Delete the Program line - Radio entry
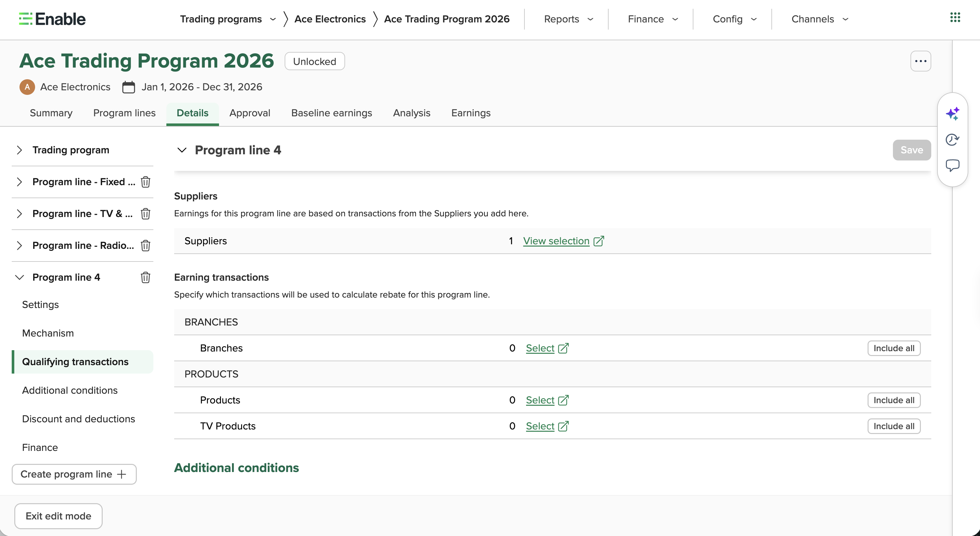Viewport: 980px width, 536px height. 145,245
